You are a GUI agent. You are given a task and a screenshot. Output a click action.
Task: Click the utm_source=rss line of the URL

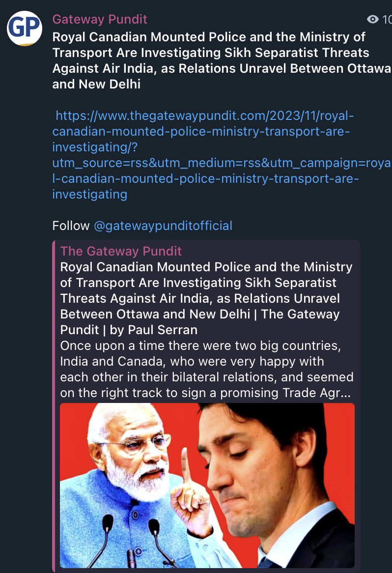pyautogui.click(x=222, y=163)
